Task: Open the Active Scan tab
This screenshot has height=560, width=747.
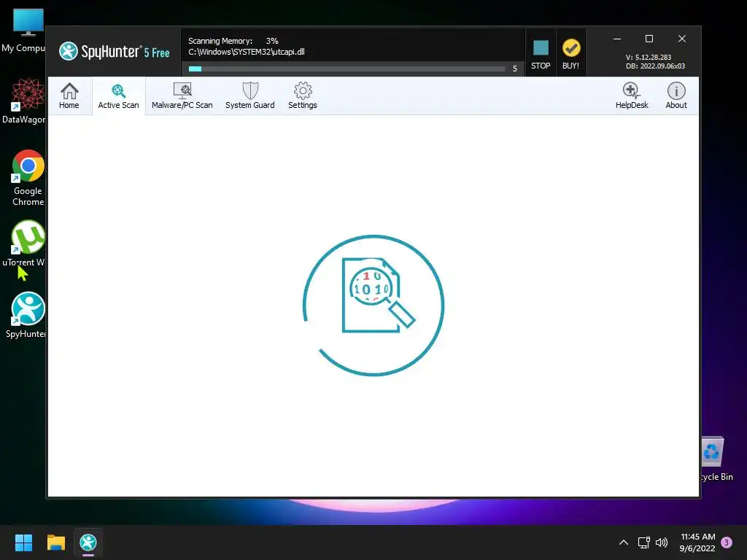Action: click(x=118, y=96)
